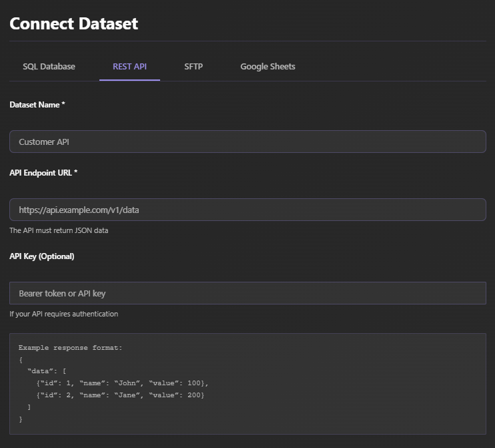Click the closing bracket of the data array
The height and width of the screenshot is (448, 495).
click(29, 407)
